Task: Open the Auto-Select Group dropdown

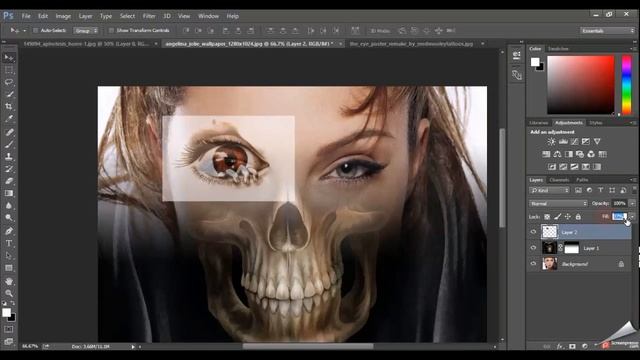Action: click(x=86, y=31)
